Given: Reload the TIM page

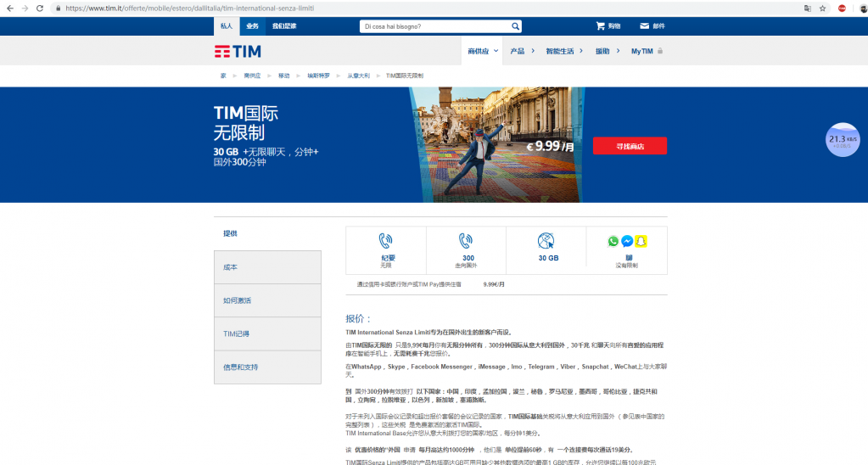Looking at the screenshot, I should (x=40, y=8).
